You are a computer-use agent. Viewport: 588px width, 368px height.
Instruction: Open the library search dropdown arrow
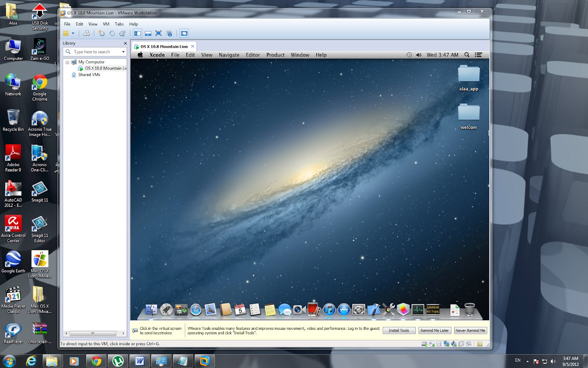123,52
